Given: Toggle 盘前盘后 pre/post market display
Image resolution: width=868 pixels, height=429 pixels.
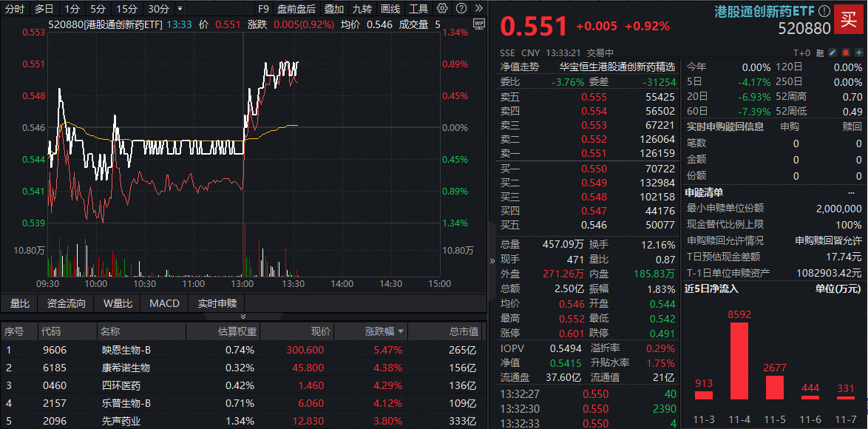Looking at the screenshot, I should (x=296, y=8).
